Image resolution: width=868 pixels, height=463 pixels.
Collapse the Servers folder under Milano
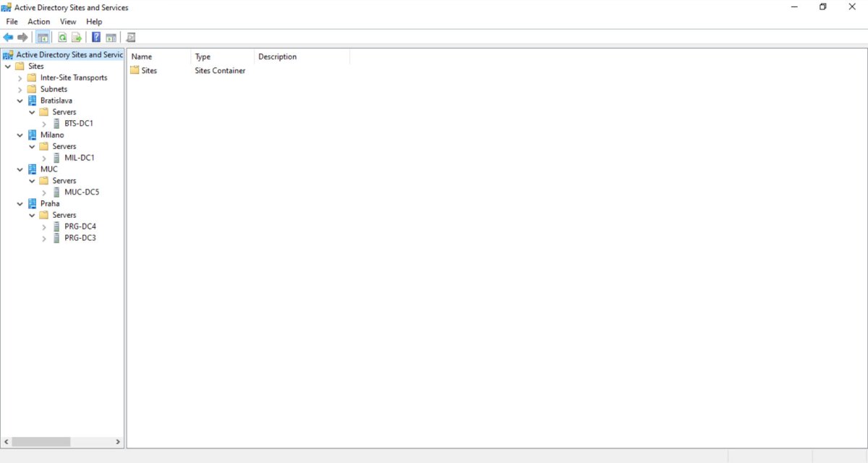32,147
